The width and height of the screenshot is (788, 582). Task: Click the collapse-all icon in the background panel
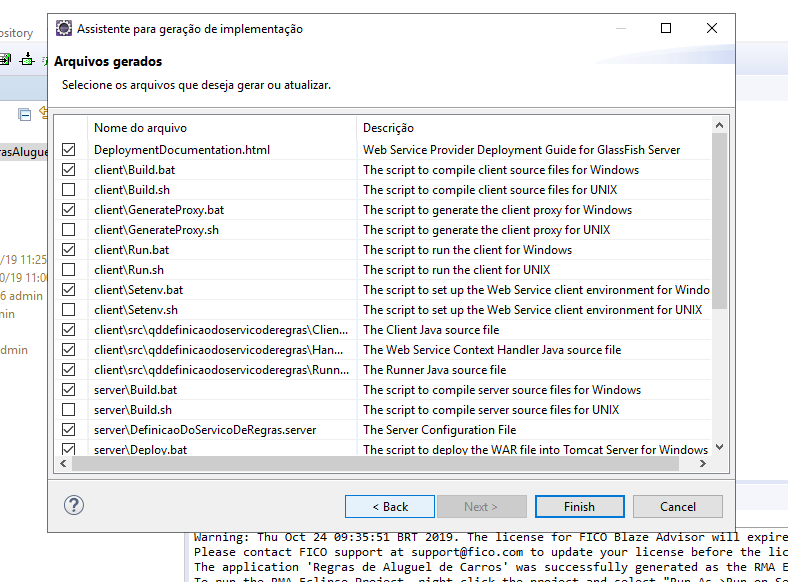(25, 115)
